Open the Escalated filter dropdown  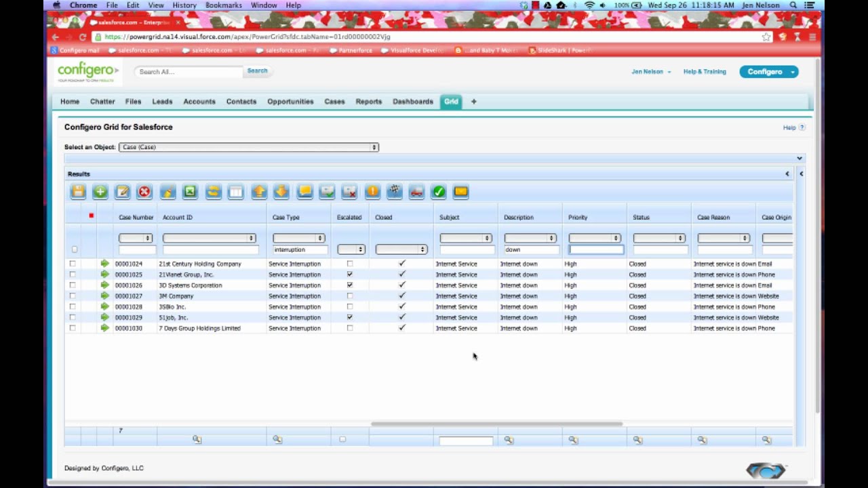(x=351, y=249)
